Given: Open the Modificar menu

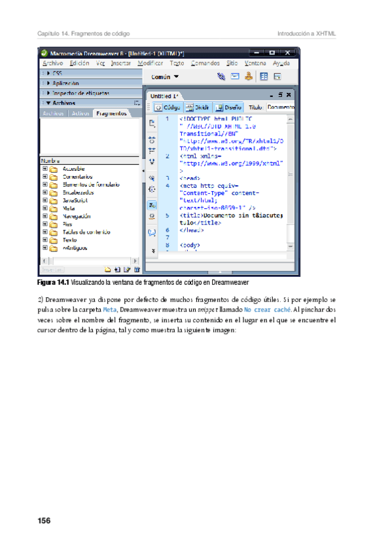Looking at the screenshot, I should pyautogui.click(x=151, y=63).
